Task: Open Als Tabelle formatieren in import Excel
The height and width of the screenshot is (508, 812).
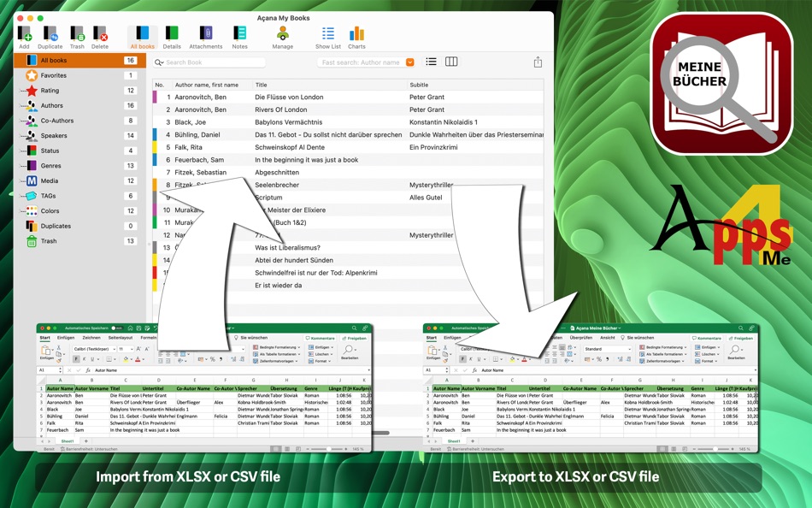Action: [277, 354]
